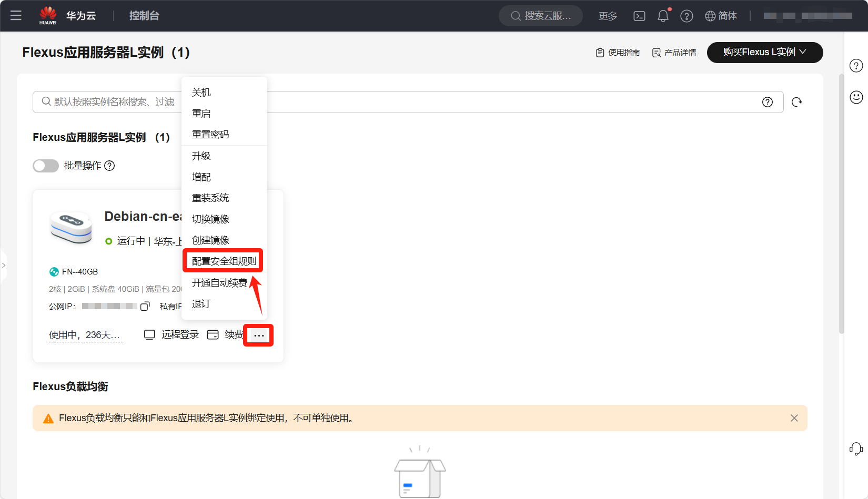Viewport: 868px width, 499px height.
Task: Dismiss the Flexus负载均衡 warning banner
Action: pos(794,418)
